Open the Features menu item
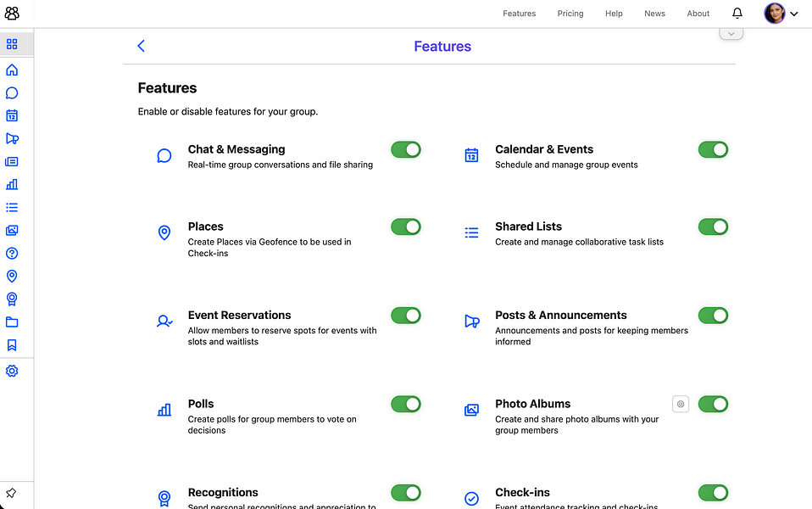Viewport: 812px width, 509px height. point(519,14)
